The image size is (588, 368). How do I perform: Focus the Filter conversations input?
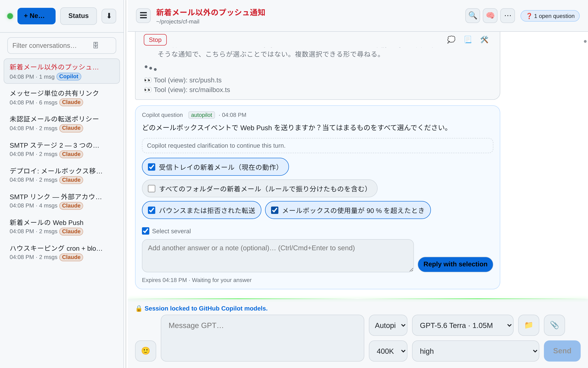(62, 45)
